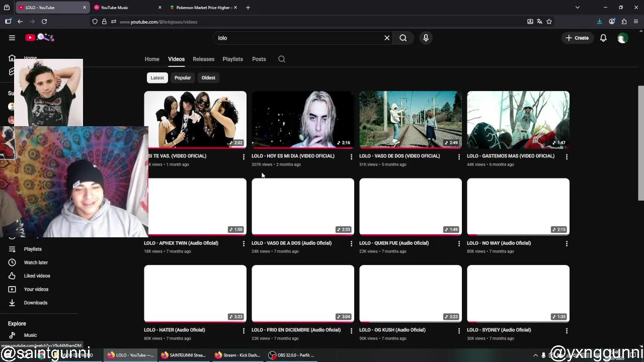The image size is (644, 362).
Task: Open the channel Playlists tab
Action: click(232, 59)
